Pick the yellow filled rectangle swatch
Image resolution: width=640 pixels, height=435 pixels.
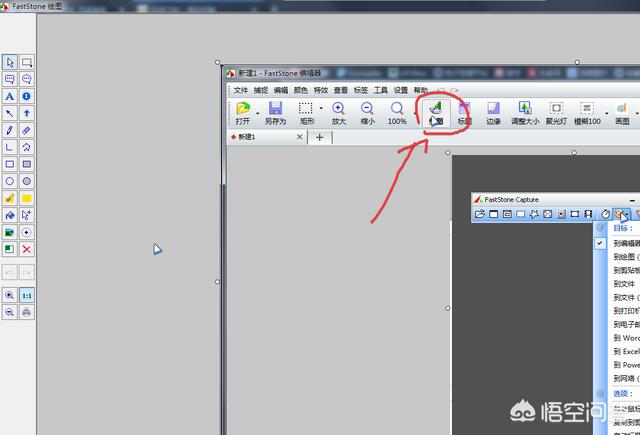(x=27, y=198)
